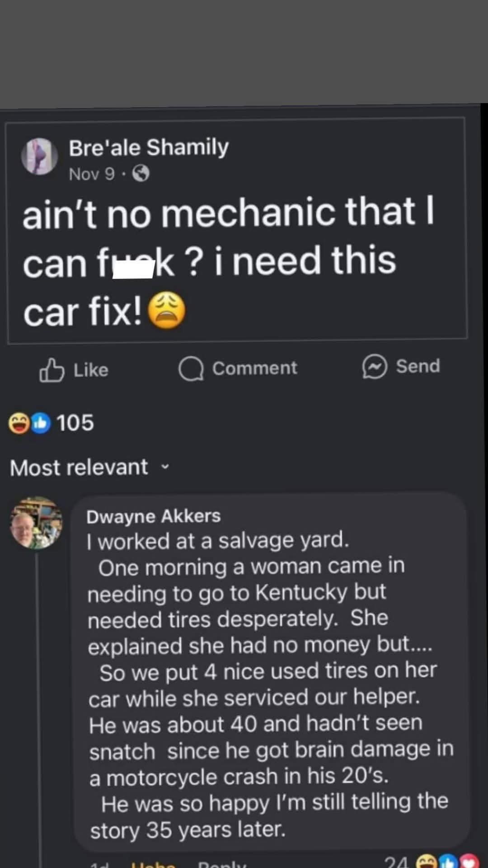
Task: Open Bre'ale Shamily's profile
Action: (149, 146)
